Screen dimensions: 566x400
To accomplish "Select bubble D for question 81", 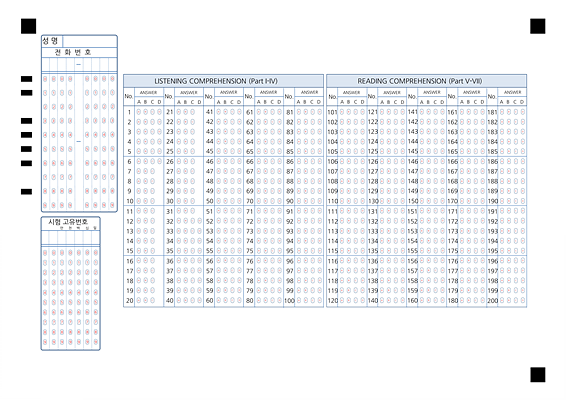I will click(x=319, y=112).
